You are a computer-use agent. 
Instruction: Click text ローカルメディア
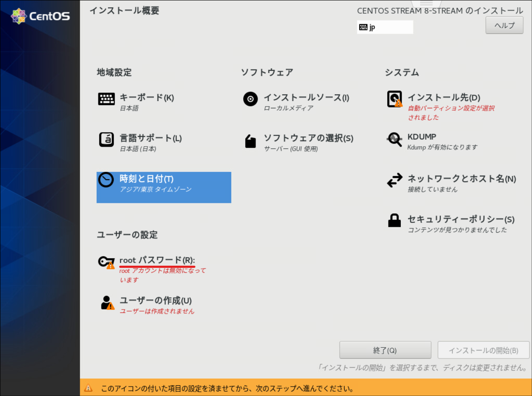(x=288, y=108)
